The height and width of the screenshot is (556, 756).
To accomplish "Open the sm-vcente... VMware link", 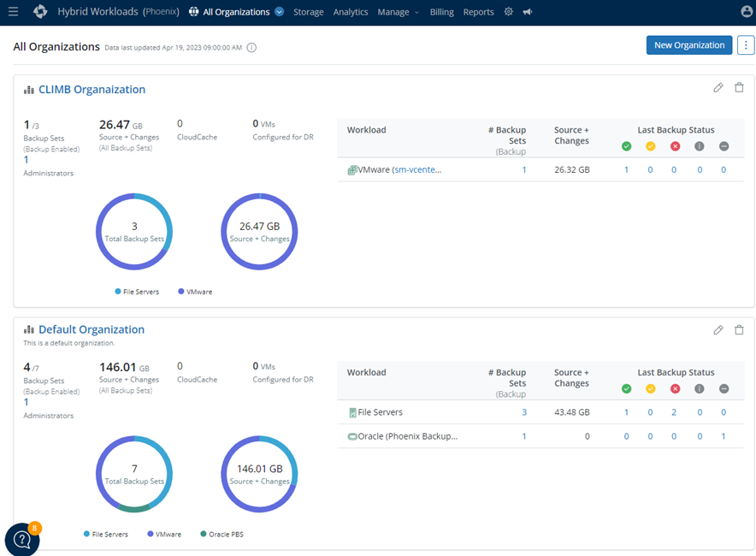I will point(418,169).
